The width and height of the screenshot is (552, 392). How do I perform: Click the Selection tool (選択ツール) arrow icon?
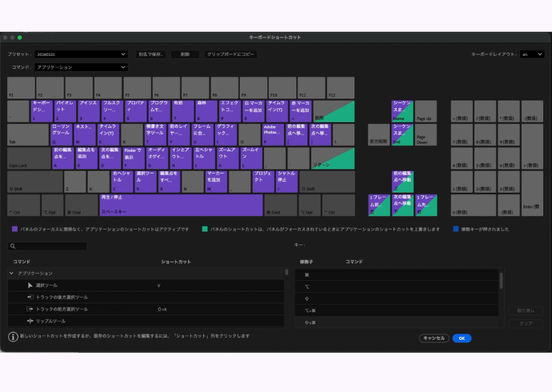tap(30, 285)
